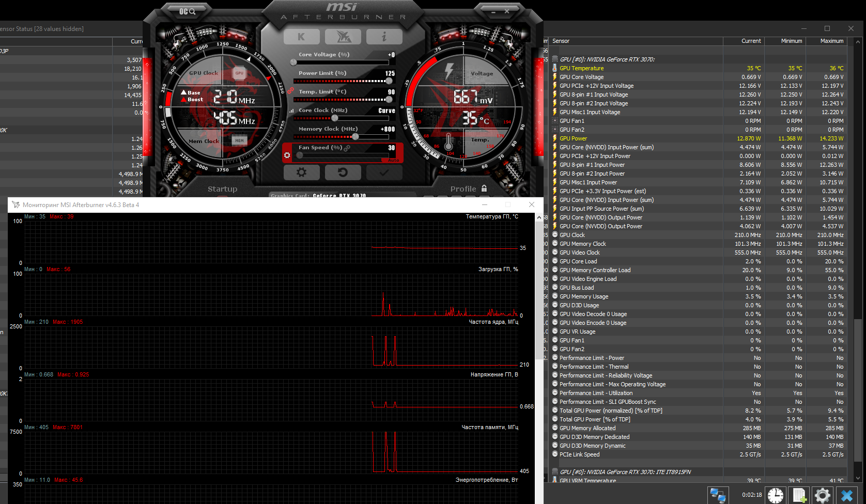This screenshot has width=866, height=504.
Task: Select the GPU Memory Usage row
Action: (699, 296)
